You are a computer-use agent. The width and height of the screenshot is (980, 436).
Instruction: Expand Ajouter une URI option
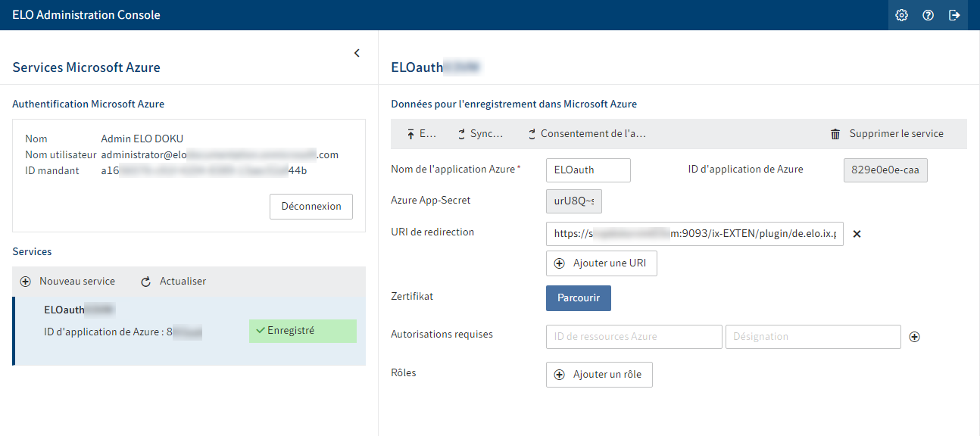(x=601, y=263)
